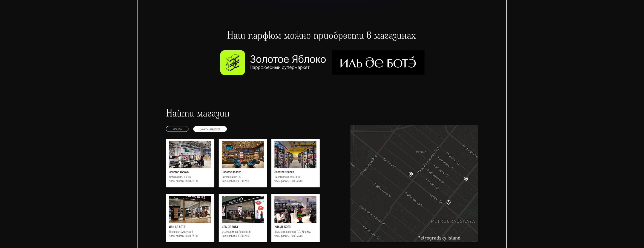The height and width of the screenshot is (248, 644).
Task: Open store photo for Проспект Культуры, 1
Action: 190,210
